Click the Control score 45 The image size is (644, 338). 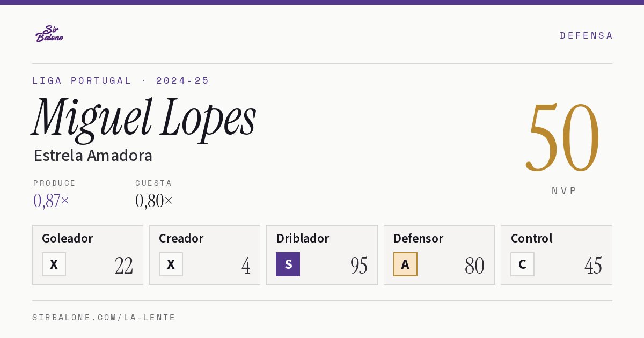click(x=593, y=266)
